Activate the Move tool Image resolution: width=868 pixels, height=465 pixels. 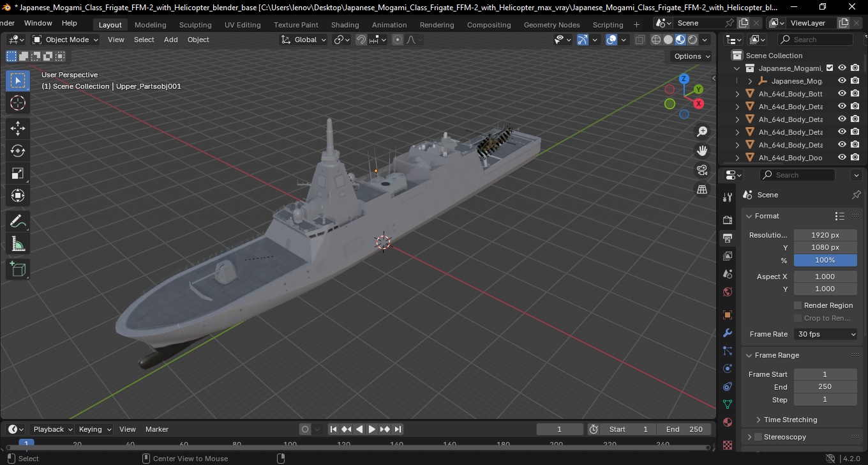(x=18, y=128)
